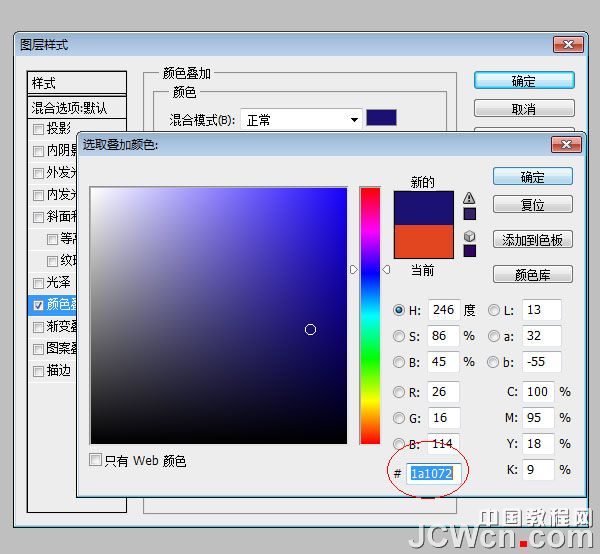600x554 pixels.
Task: Enable the 只有 Web 颜色 checkbox
Action: pos(96,461)
